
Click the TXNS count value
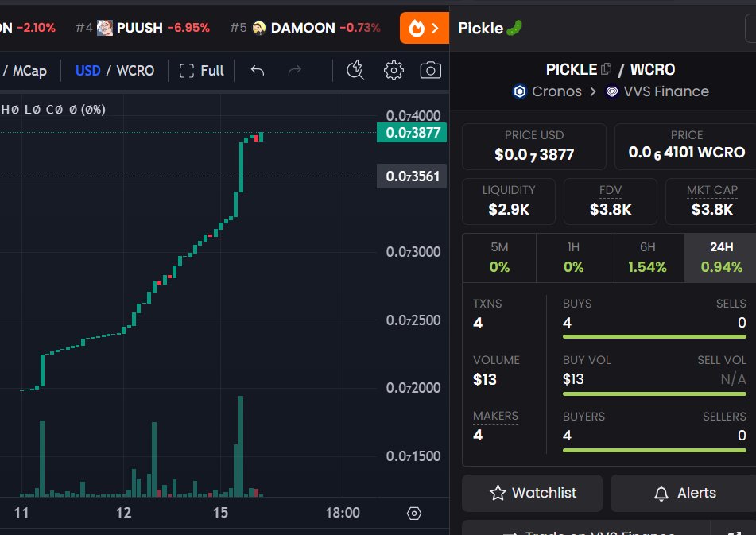(478, 323)
